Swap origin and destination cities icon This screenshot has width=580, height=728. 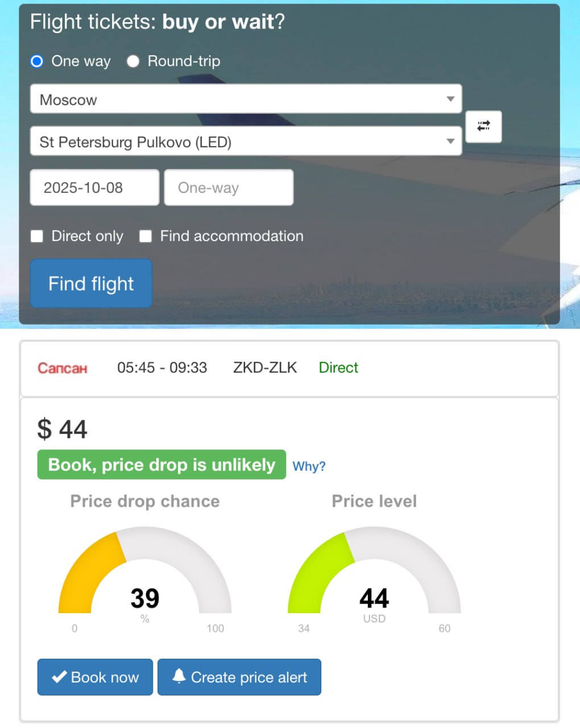coord(483,126)
